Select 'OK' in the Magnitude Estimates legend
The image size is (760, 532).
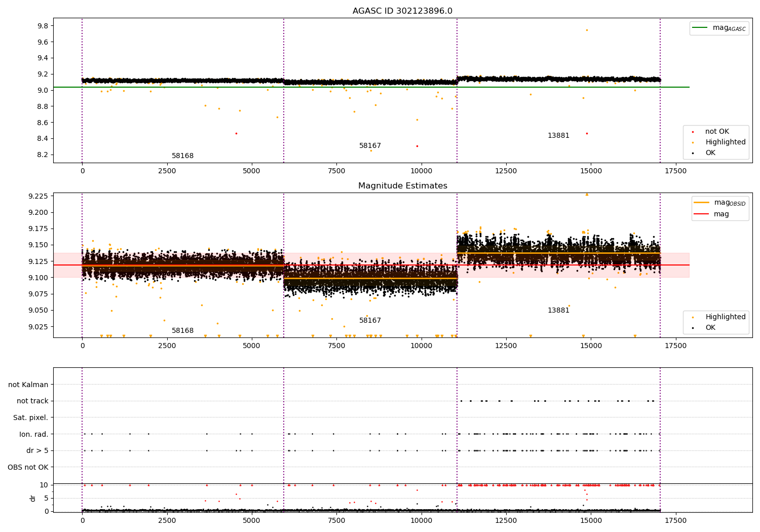[710, 327]
